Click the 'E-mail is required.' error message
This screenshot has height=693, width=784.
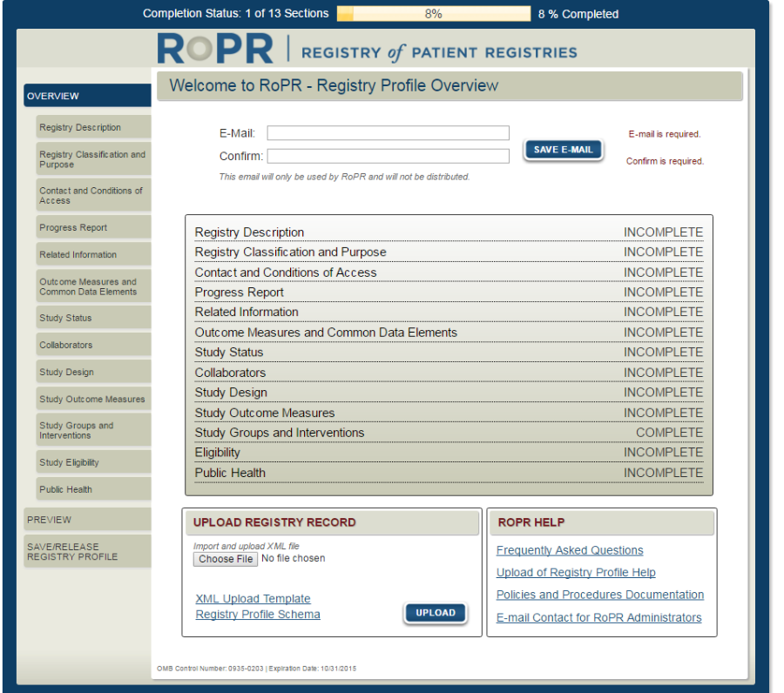pos(665,134)
